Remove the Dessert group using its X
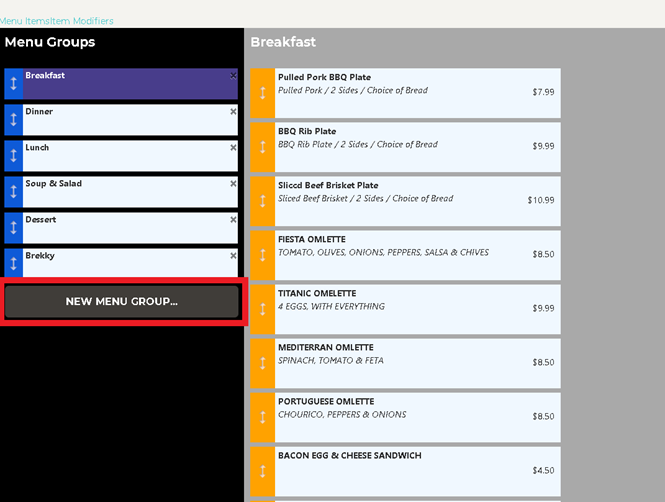 point(233,220)
